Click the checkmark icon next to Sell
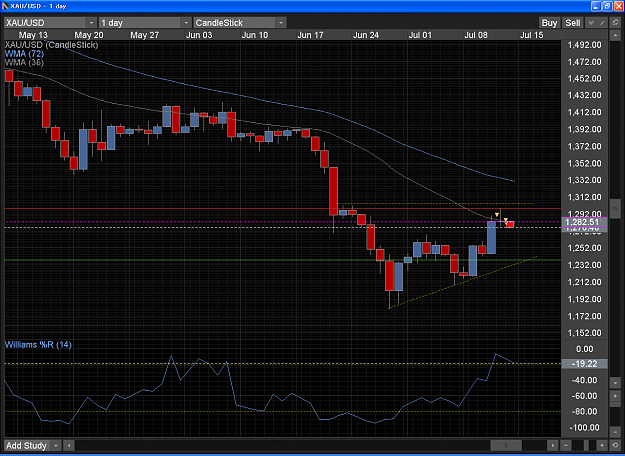 591,23
